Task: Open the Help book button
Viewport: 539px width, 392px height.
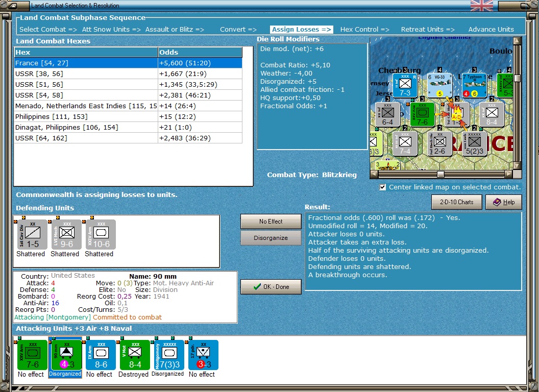Action: (503, 202)
